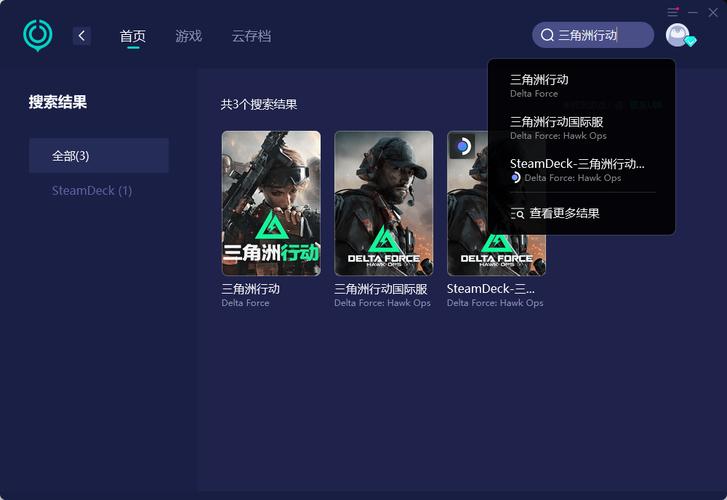The image size is (727, 500).
Task: Switch to the 首页 tab
Action: click(x=133, y=36)
